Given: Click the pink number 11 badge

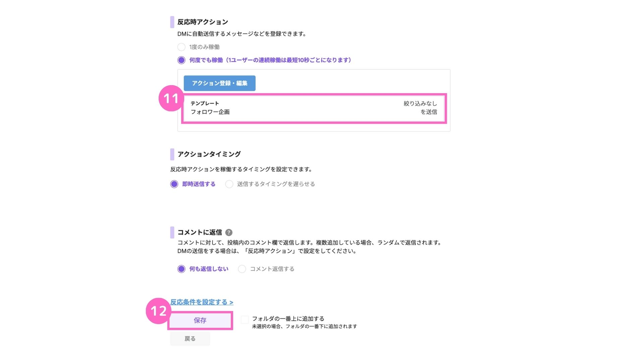Looking at the screenshot, I should (x=171, y=98).
